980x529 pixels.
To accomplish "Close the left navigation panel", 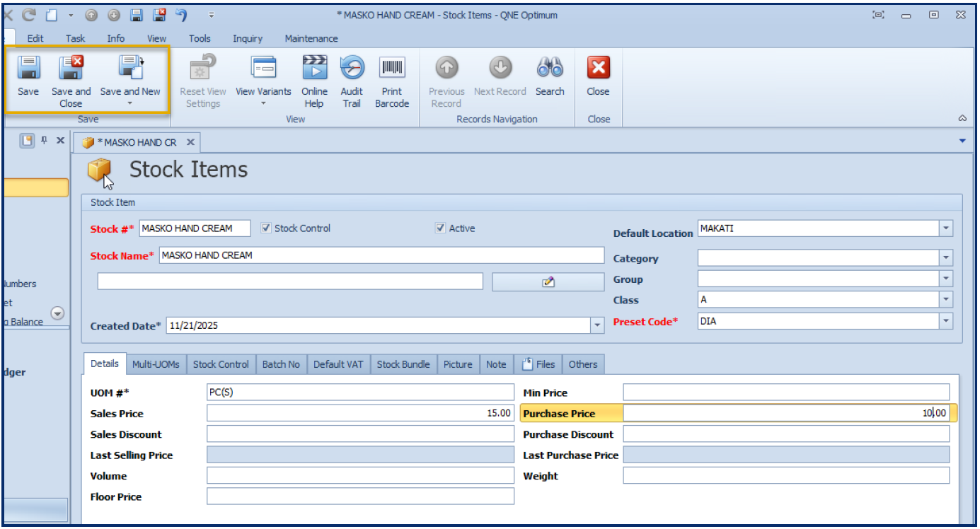I will (x=60, y=140).
